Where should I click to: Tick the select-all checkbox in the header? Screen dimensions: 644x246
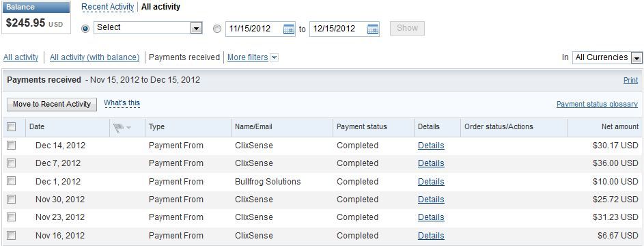click(x=12, y=127)
